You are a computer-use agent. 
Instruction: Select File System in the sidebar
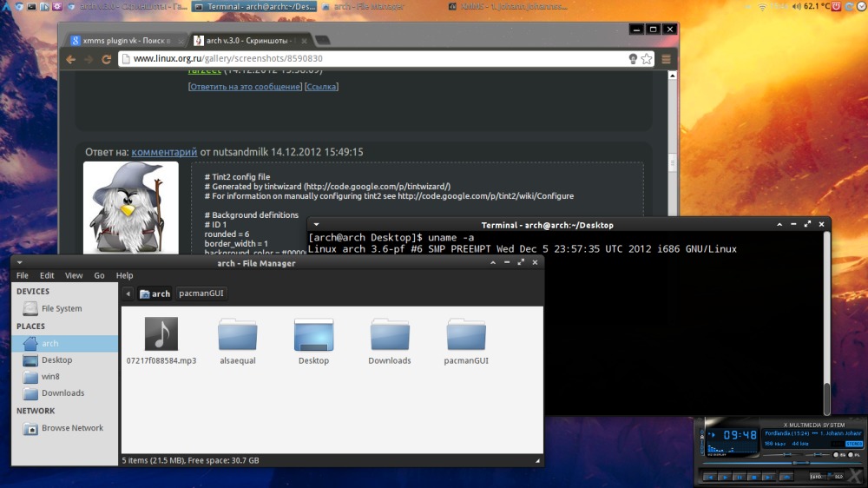pos(65,308)
